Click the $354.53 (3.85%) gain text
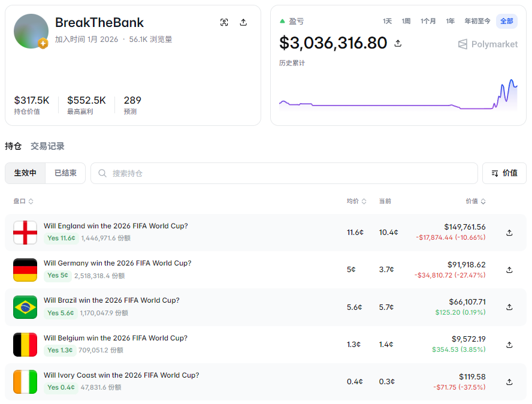The width and height of the screenshot is (532, 404). [x=459, y=349]
